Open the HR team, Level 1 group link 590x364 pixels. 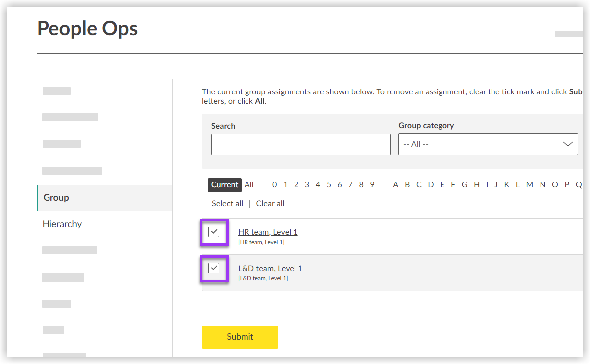point(268,231)
